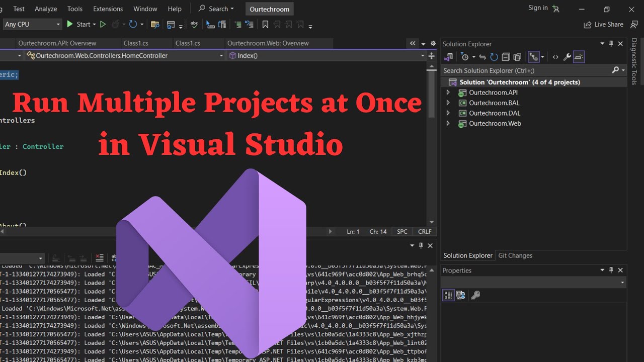
Task: Open the Help menu
Action: click(175, 9)
